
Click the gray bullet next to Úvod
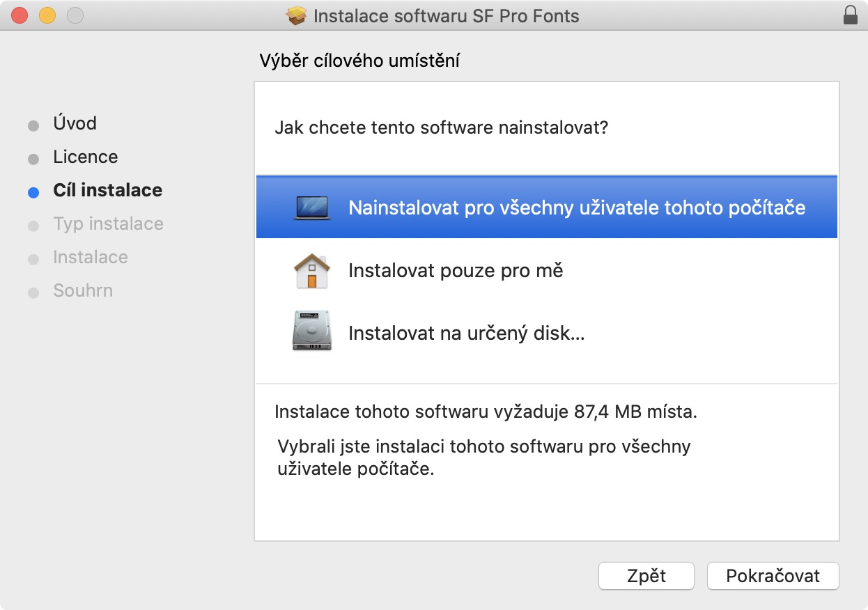[33, 126]
